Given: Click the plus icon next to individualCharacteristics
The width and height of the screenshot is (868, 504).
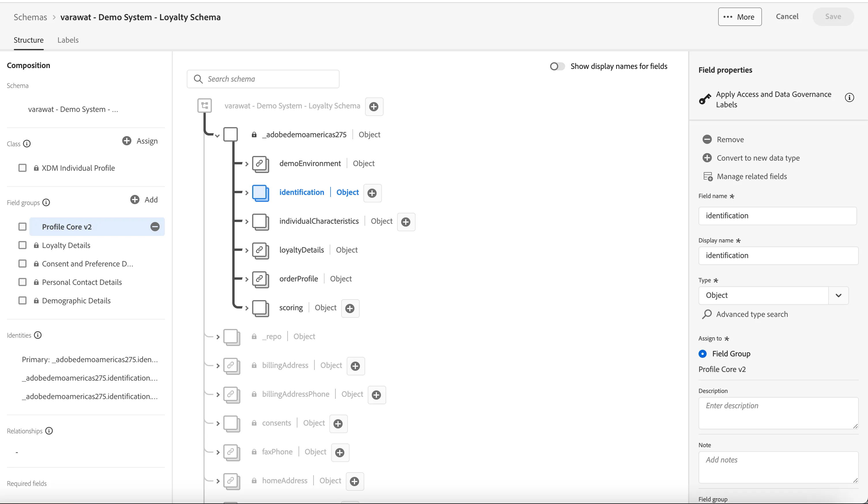Looking at the screenshot, I should click(406, 222).
